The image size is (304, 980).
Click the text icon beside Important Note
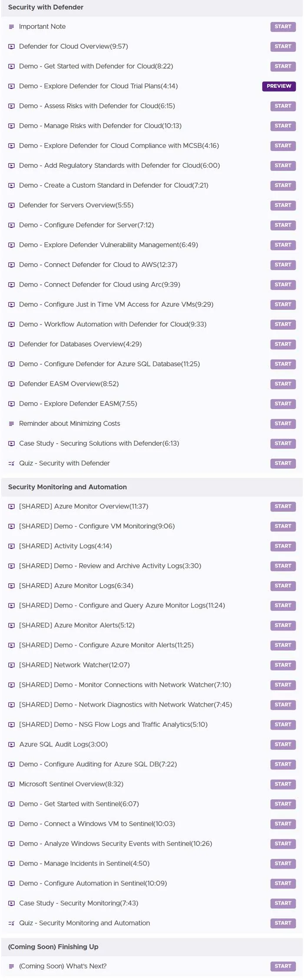pos(11,27)
